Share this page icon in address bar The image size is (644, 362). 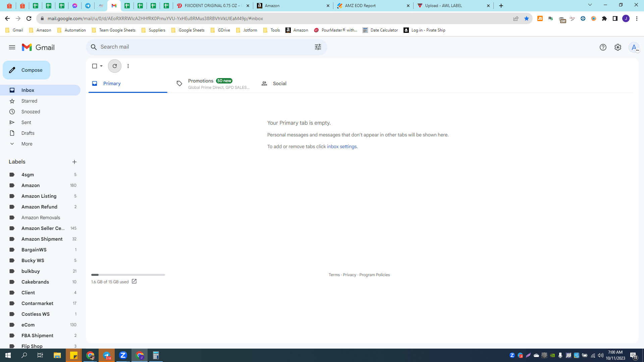point(516,18)
